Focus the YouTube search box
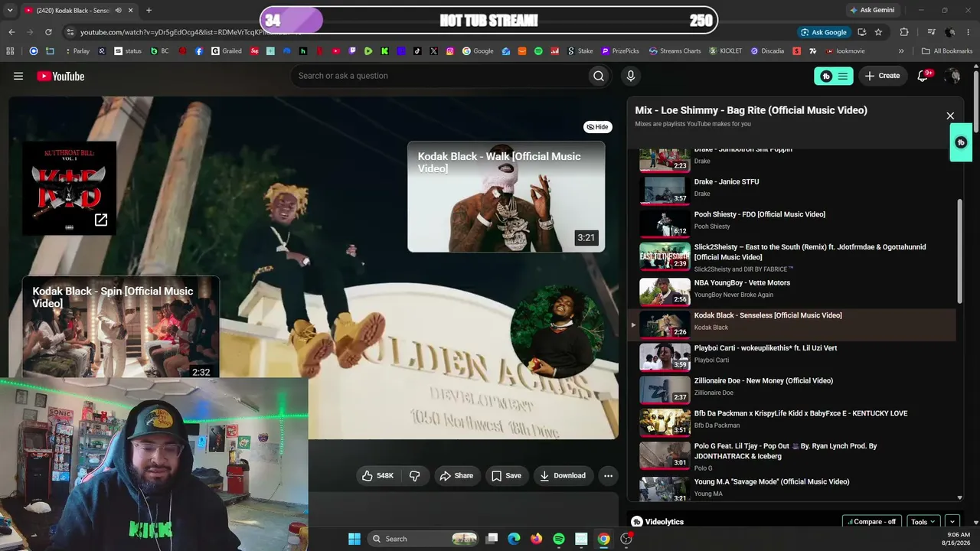The image size is (980, 551). 438,76
